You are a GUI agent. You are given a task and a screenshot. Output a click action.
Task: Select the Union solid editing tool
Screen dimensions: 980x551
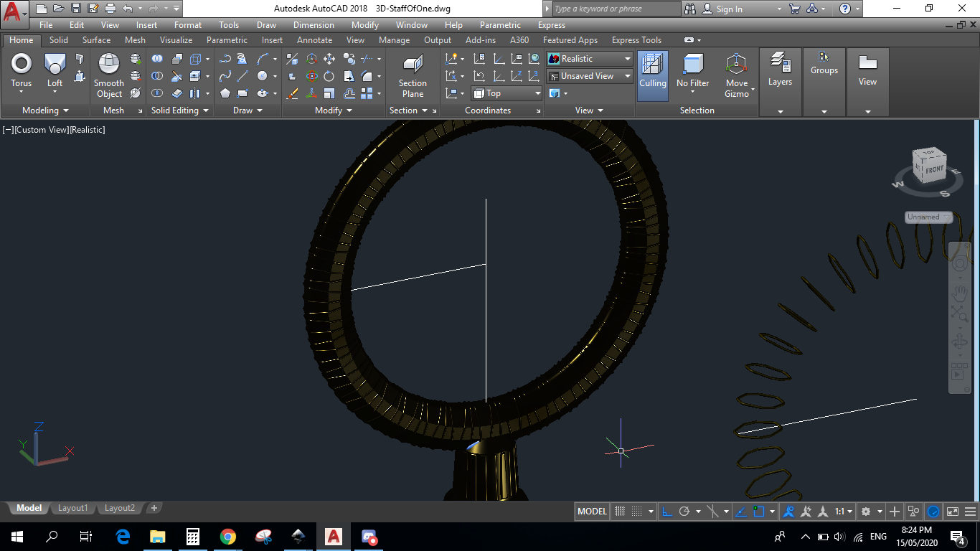click(x=157, y=59)
